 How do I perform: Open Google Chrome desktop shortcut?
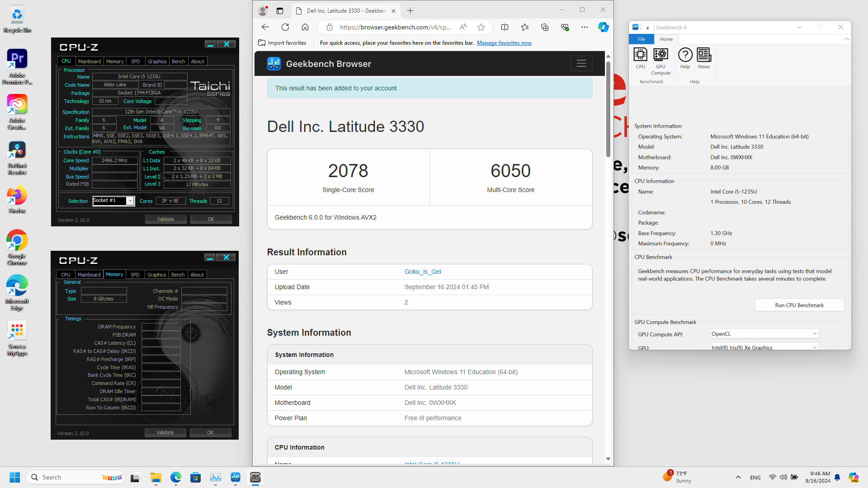coord(17,247)
